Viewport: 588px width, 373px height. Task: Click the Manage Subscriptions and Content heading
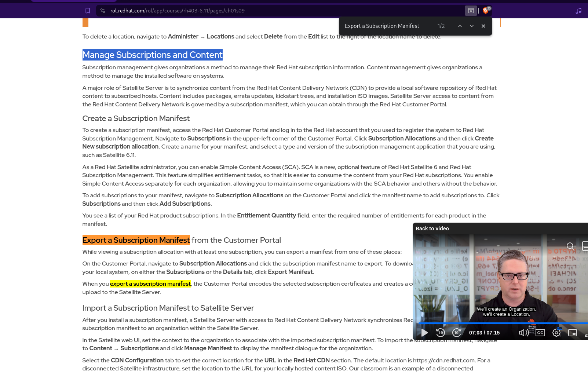[152, 55]
